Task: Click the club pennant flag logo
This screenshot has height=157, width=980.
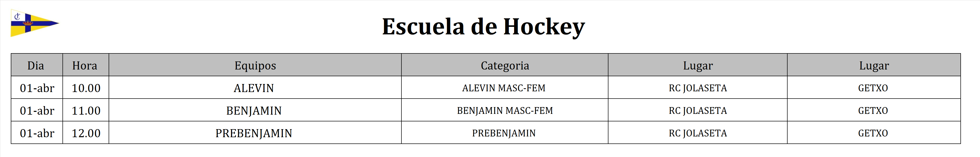Action: (x=34, y=23)
